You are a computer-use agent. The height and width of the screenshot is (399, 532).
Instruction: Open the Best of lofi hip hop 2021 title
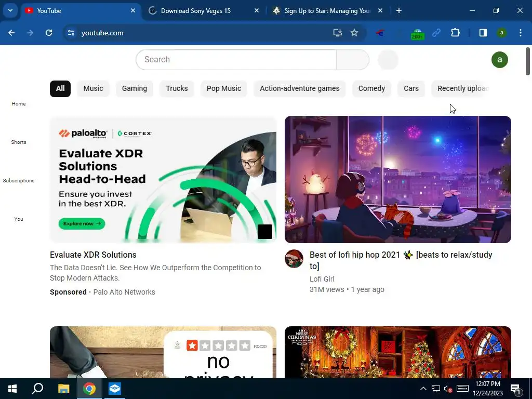point(401,260)
